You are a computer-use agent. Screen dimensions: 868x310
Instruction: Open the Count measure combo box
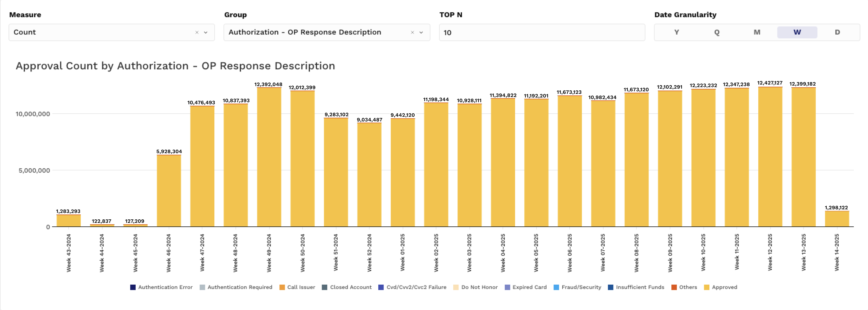pyautogui.click(x=101, y=32)
